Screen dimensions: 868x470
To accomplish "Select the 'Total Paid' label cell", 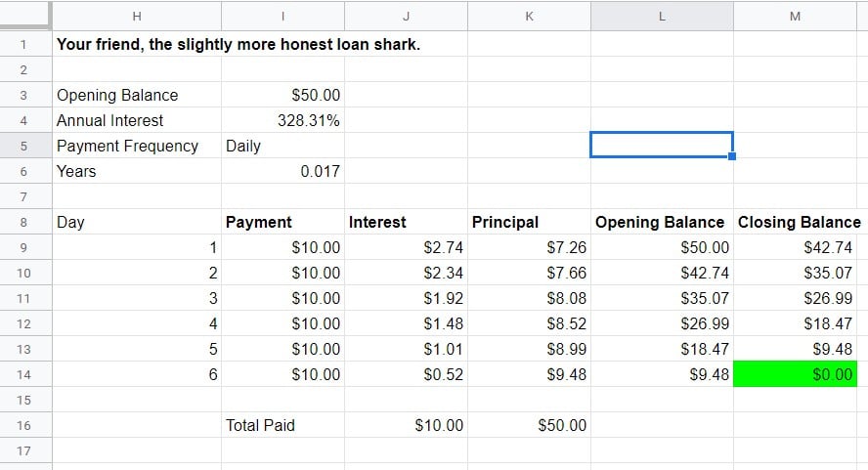I will point(282,426).
